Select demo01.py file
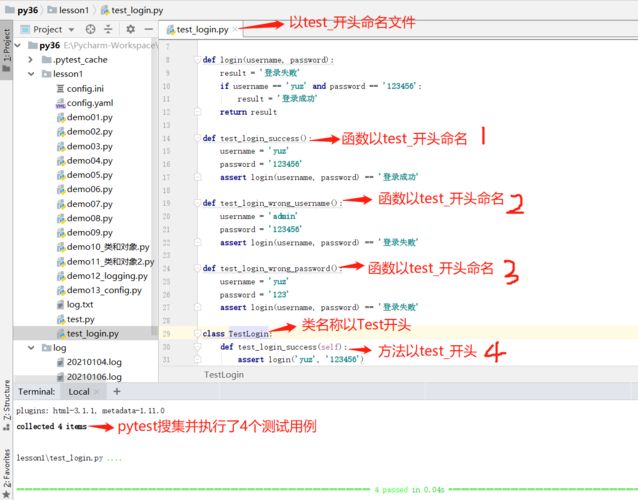This screenshot has width=638, height=500. point(90,117)
